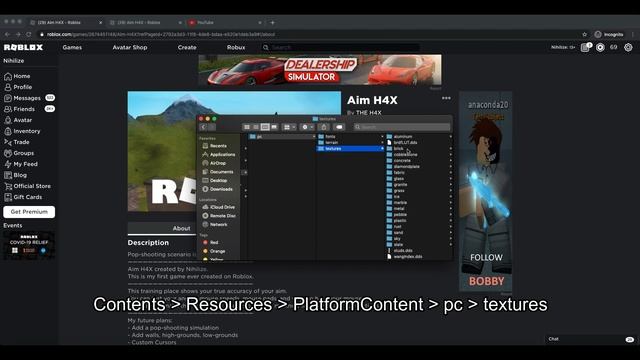Open the Games menu on Roblox
The image size is (640, 360).
72,47
